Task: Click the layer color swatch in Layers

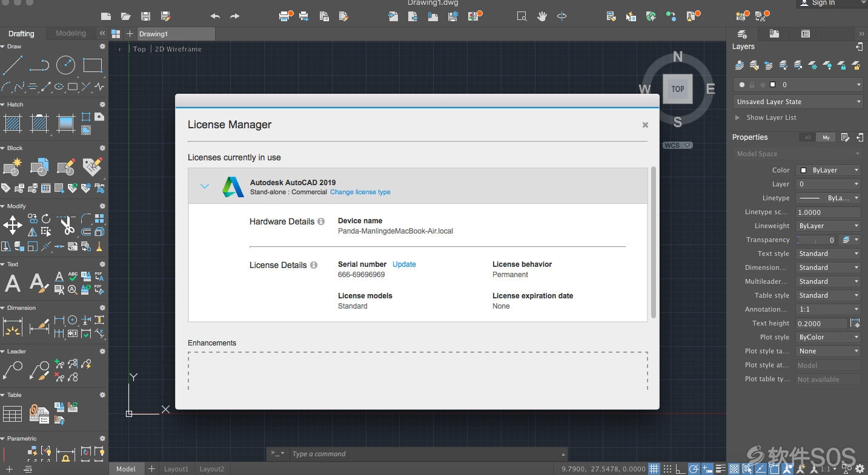Action: (772, 85)
